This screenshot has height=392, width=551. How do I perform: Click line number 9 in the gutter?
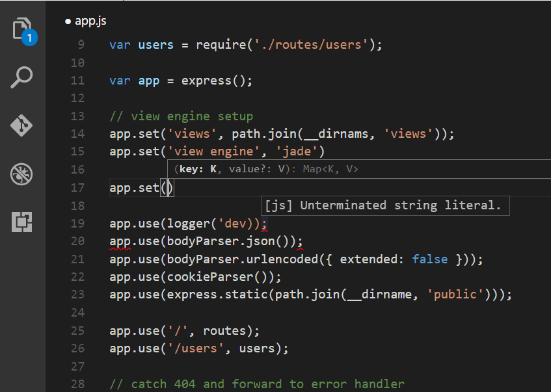tap(81, 45)
